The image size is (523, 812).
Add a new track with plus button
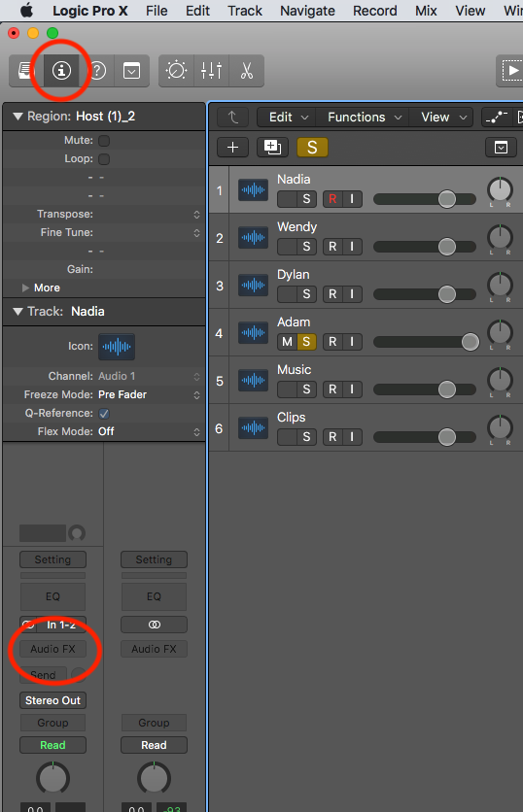pos(232,148)
